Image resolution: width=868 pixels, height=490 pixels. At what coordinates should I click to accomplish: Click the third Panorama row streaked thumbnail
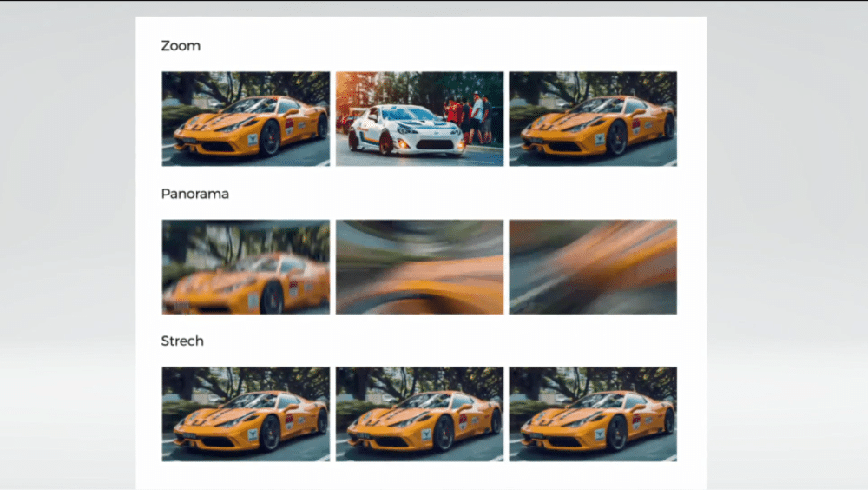(593, 268)
